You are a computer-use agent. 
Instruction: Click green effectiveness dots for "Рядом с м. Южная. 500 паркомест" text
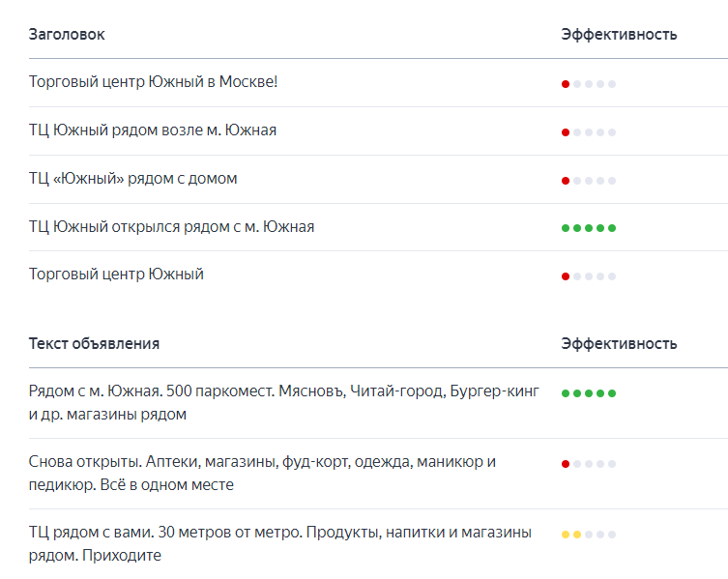pos(588,393)
